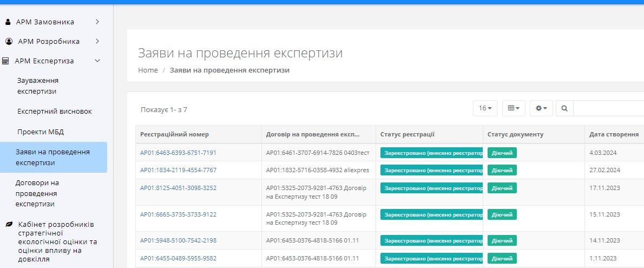Select Проекти МБД in sidebar
This screenshot has height=268, width=644.
click(41, 132)
